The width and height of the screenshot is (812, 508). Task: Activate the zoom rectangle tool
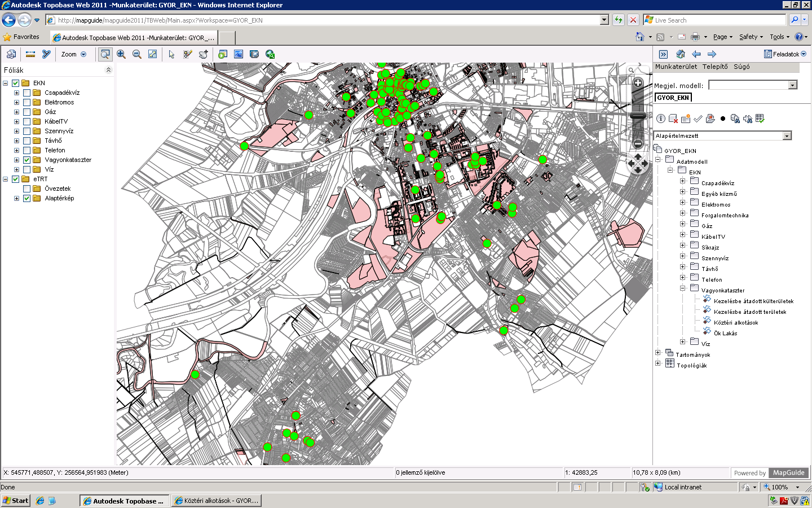(105, 54)
